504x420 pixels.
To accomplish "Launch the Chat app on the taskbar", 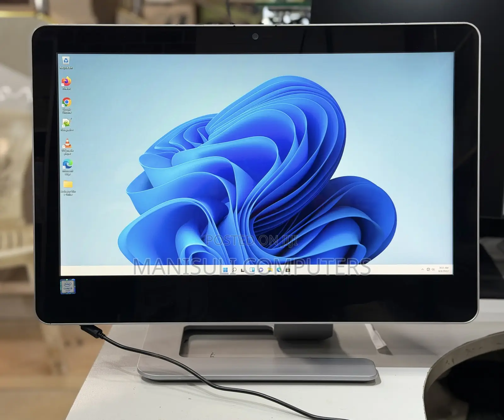I will coord(261,270).
